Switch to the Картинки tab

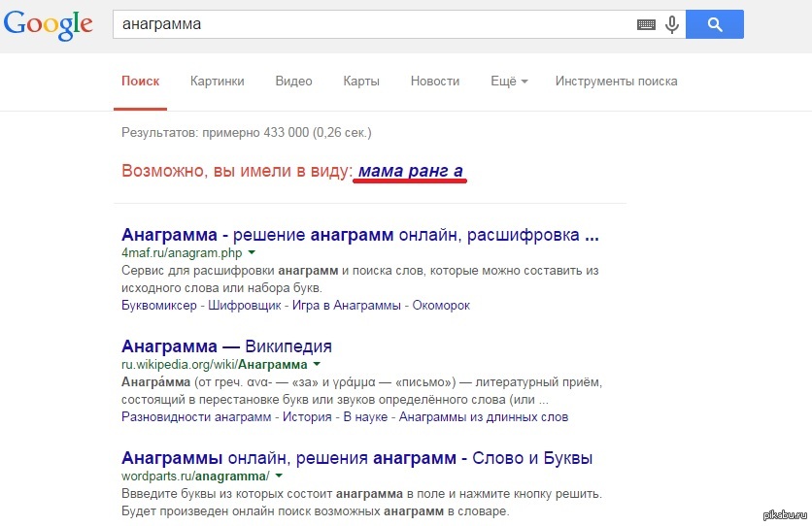pyautogui.click(x=217, y=82)
